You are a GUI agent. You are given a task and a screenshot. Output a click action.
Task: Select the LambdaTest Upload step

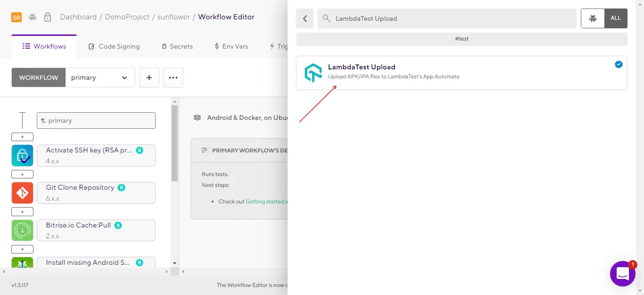[x=461, y=73]
